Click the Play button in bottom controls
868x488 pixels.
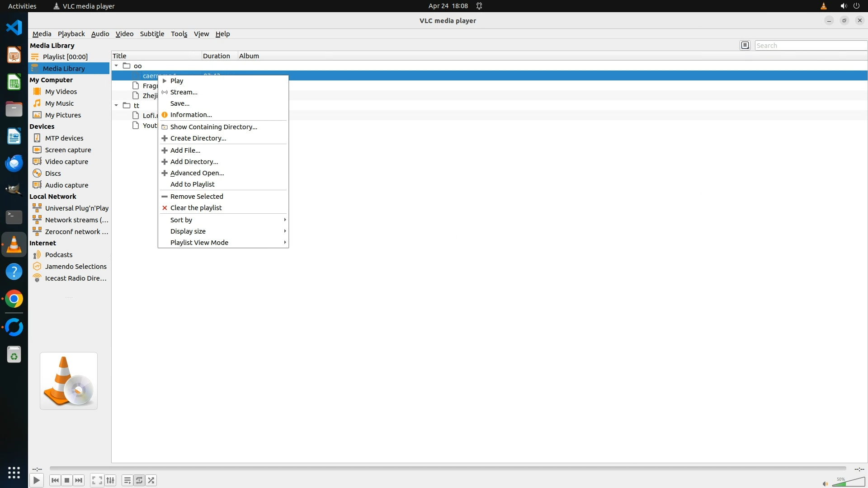click(x=37, y=480)
